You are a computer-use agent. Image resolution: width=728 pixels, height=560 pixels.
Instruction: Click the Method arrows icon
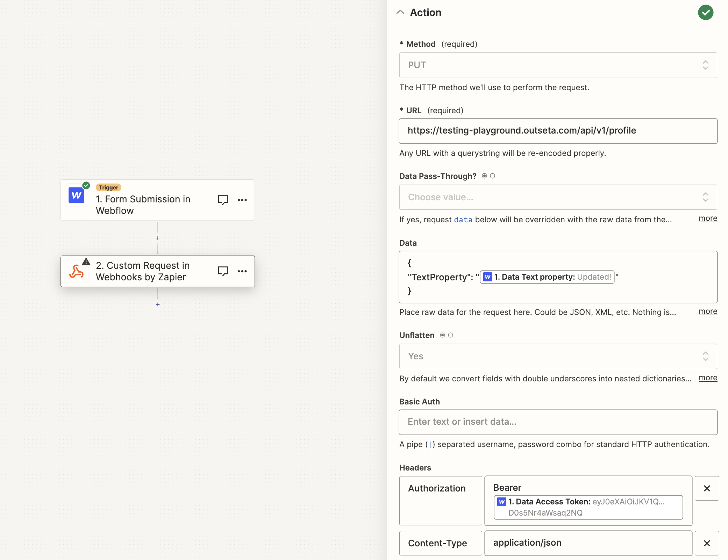(x=706, y=65)
